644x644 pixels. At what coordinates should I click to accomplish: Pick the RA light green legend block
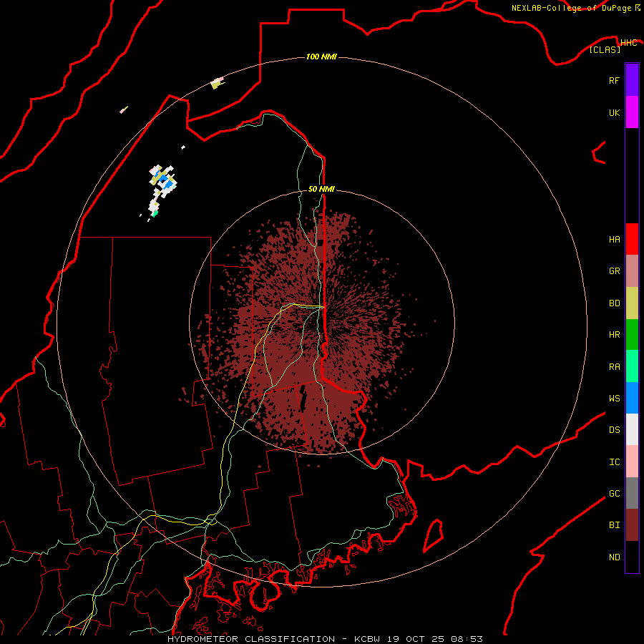[632, 366]
